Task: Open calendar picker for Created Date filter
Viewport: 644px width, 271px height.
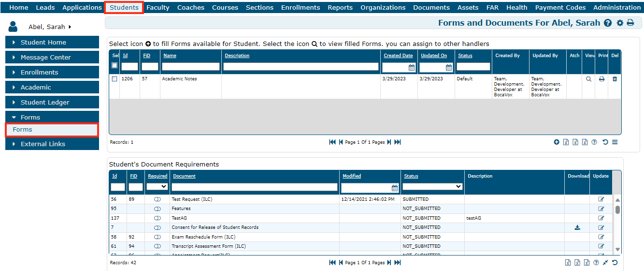Action: pyautogui.click(x=412, y=67)
